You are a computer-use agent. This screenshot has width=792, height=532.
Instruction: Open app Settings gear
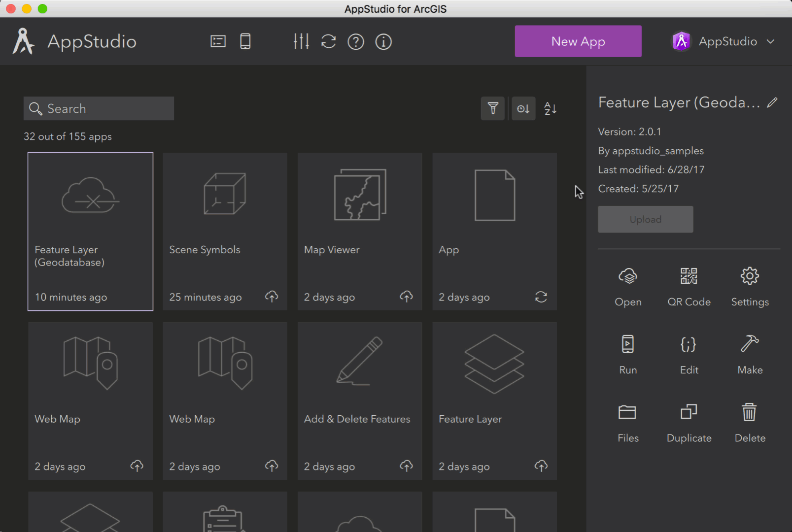pos(750,286)
